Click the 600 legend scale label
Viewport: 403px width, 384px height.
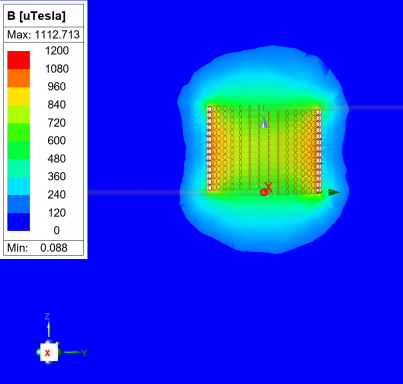point(57,140)
